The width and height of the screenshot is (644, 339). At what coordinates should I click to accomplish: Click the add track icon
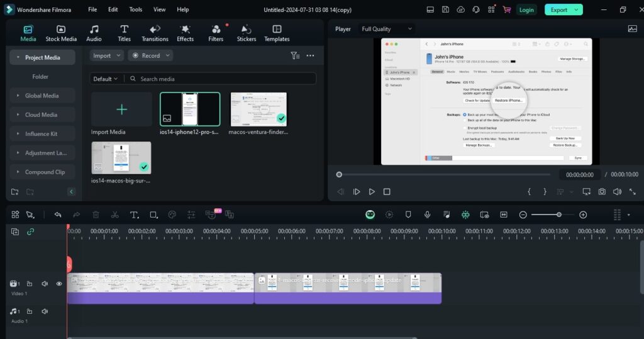(15, 231)
